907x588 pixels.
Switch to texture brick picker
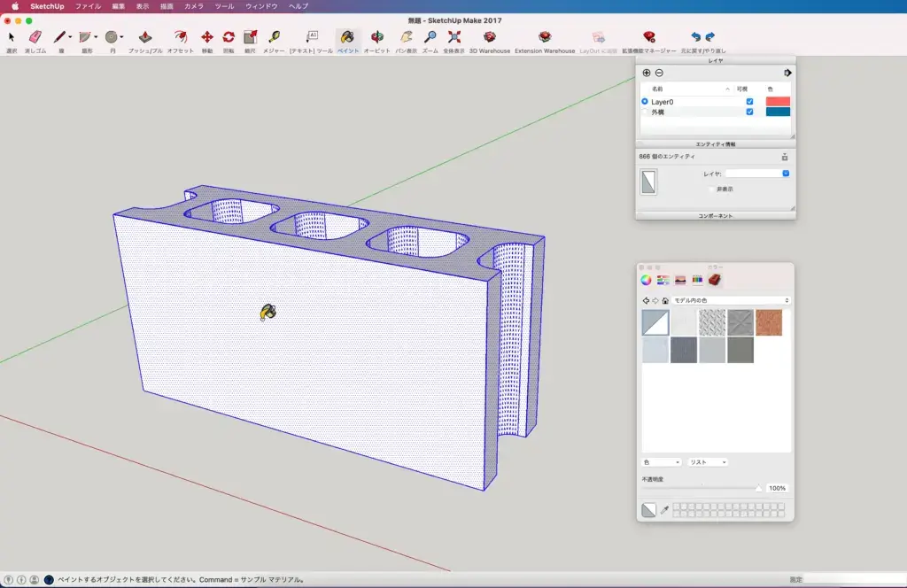[x=715, y=280]
